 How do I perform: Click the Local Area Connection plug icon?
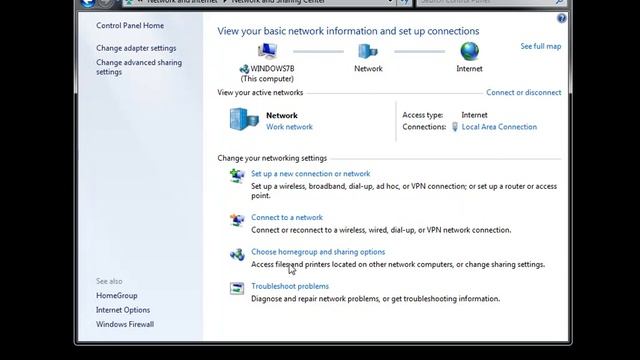[x=455, y=127]
